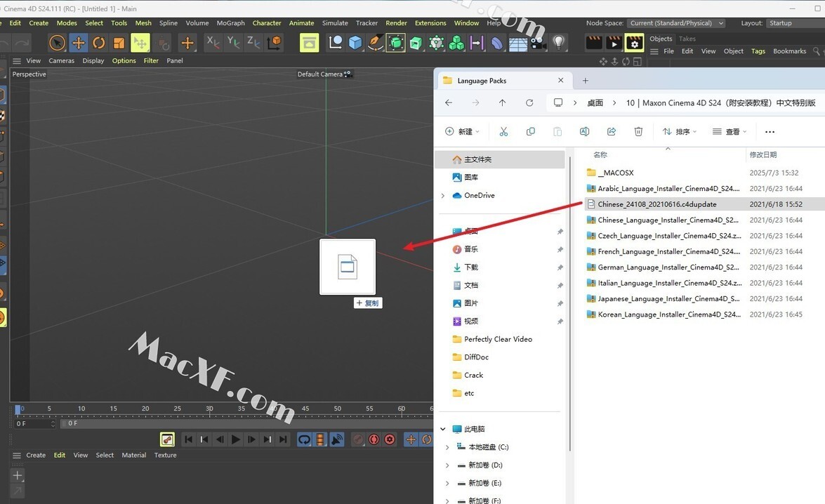
Task: Play the animation forward
Action: [236, 439]
